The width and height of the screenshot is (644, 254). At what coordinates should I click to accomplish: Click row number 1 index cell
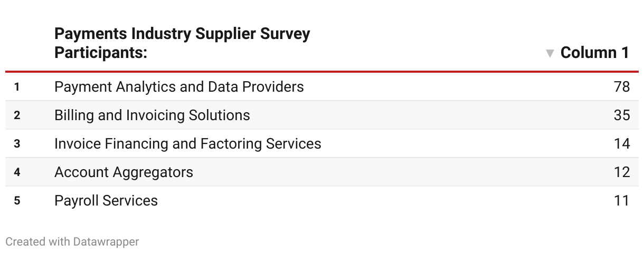click(17, 87)
